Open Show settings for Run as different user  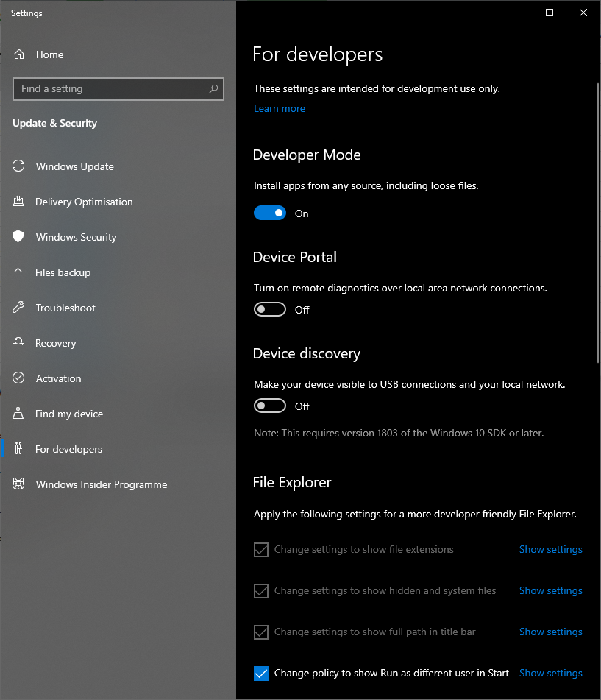pos(550,673)
